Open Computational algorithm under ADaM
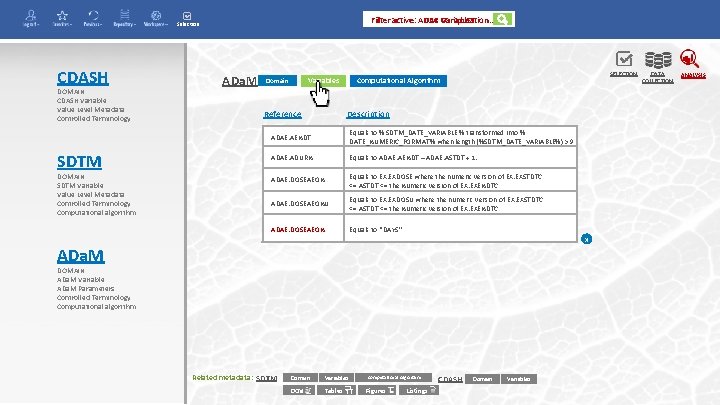Image resolution: width=720 pixels, height=405 pixels. pyautogui.click(x=96, y=307)
